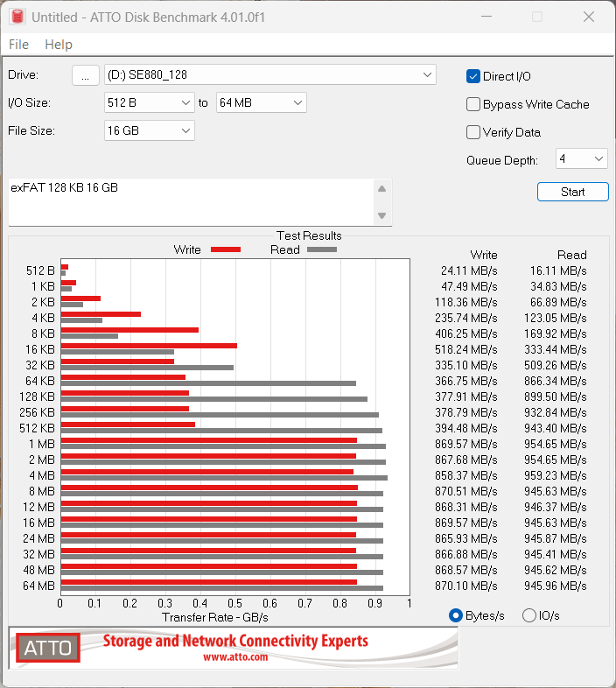The image size is (616, 688).
Task: Click the Transfer Rate - GB/s axis label
Action: [215, 617]
